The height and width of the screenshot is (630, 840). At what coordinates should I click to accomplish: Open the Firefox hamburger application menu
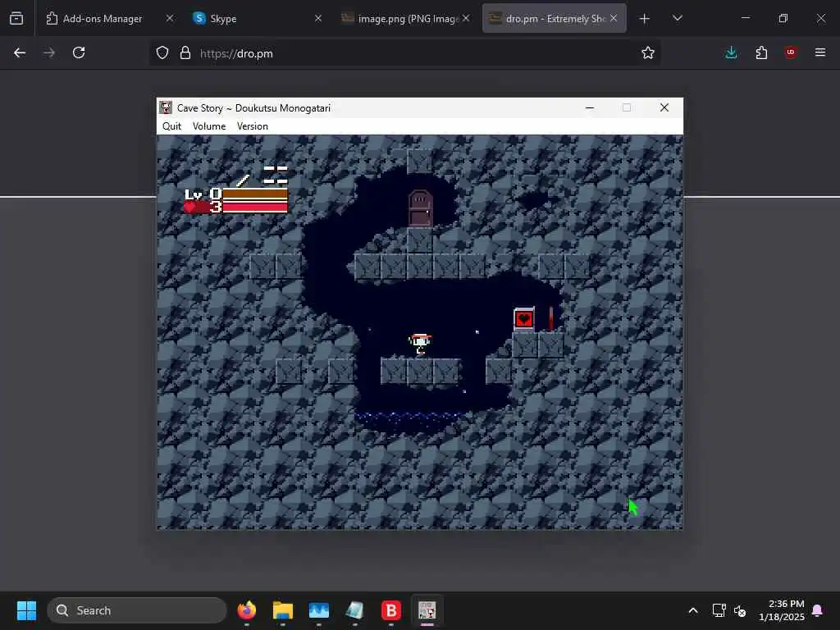point(820,52)
